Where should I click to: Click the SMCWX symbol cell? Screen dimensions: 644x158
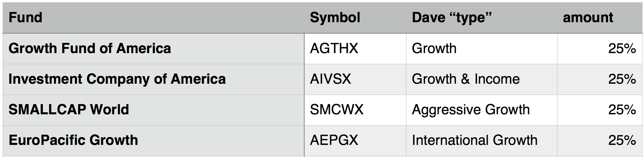(355, 110)
